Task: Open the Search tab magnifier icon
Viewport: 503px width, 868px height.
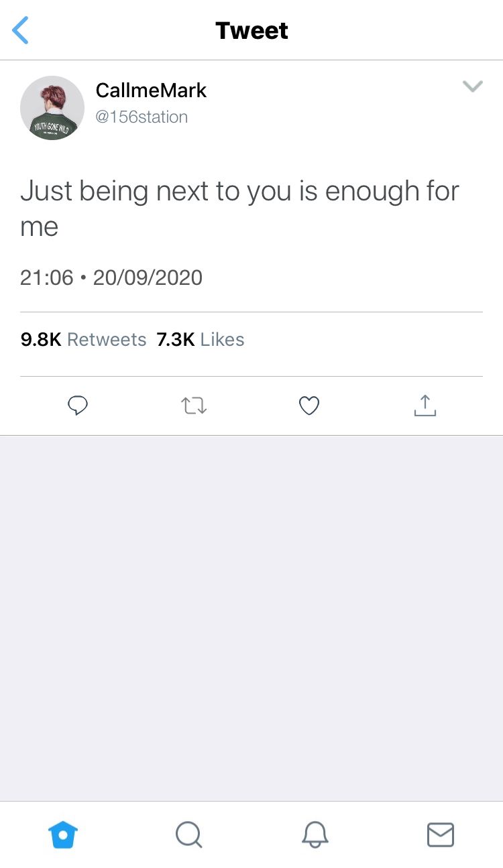Action: point(188,834)
